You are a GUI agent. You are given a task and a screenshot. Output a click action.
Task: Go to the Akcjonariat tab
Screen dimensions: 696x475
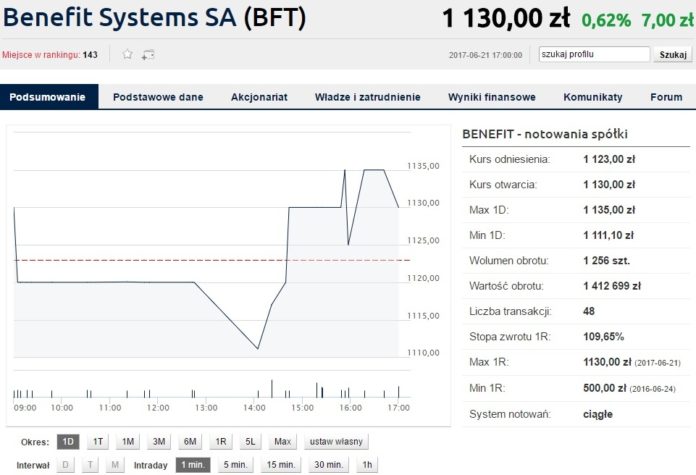pos(259,97)
